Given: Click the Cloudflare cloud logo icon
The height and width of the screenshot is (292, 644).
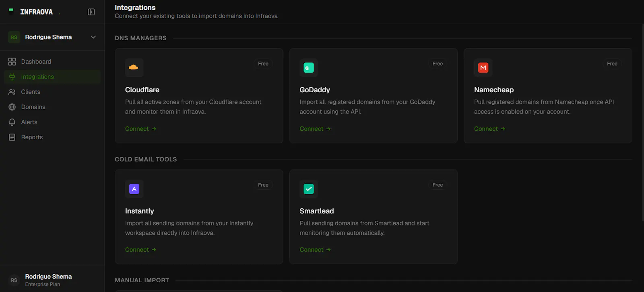Looking at the screenshot, I should click(x=134, y=68).
